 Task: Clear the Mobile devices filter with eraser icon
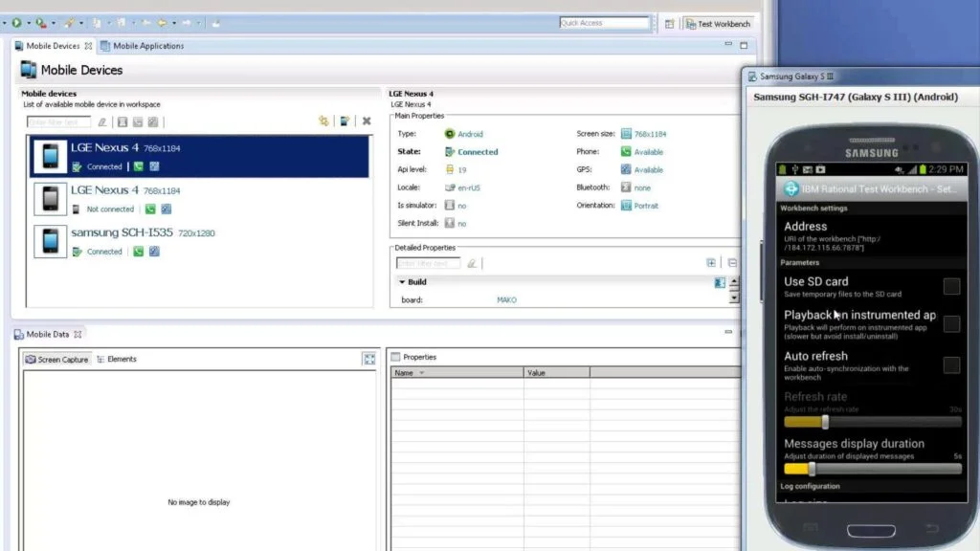point(102,121)
